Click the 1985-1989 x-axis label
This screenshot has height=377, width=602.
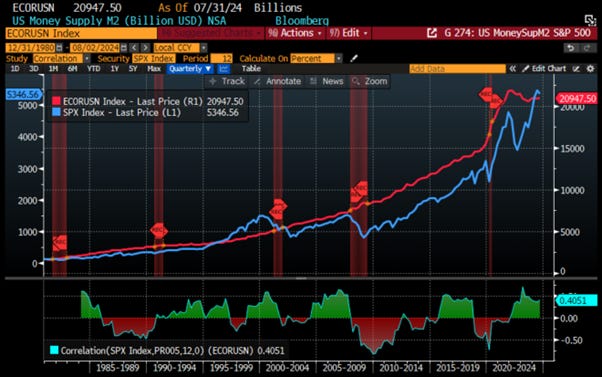click(x=117, y=368)
